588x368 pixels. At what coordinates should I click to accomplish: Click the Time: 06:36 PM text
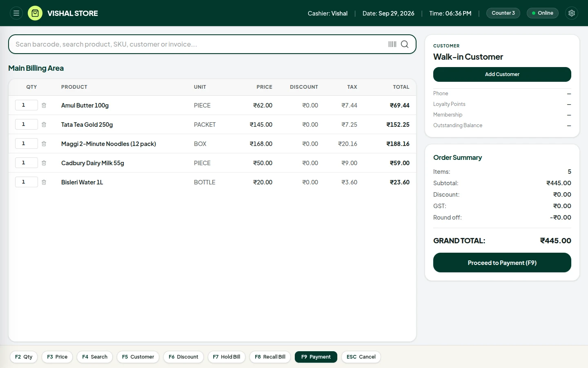[x=450, y=13]
